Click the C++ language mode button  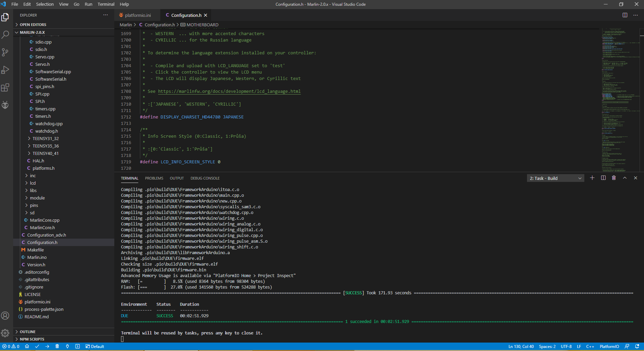coord(590,346)
